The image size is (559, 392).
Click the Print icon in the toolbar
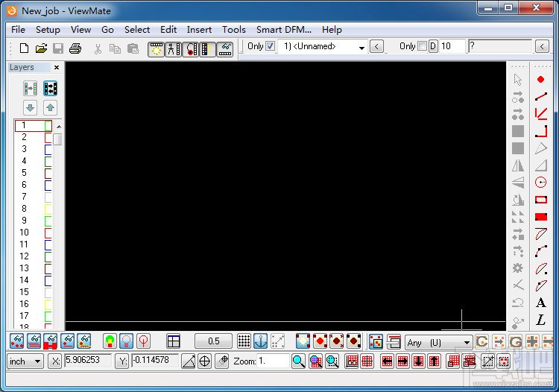75,48
